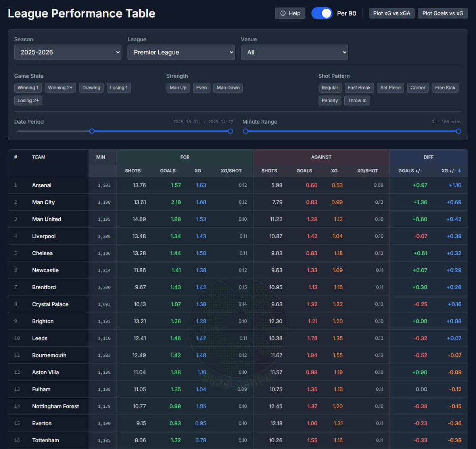This screenshot has height=449, width=476.
Task: Select the Regular shot pattern chip
Action: [x=330, y=88]
